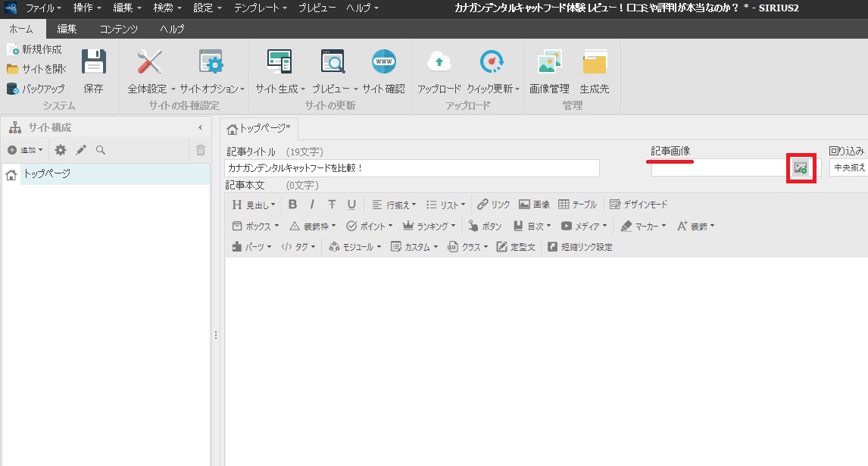Screen dimensions: 868x466
Task: Insert a table with テーブル
Action: click(x=577, y=205)
